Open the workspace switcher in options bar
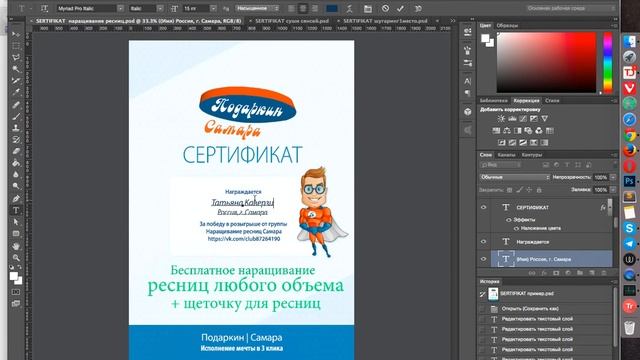 point(571,8)
